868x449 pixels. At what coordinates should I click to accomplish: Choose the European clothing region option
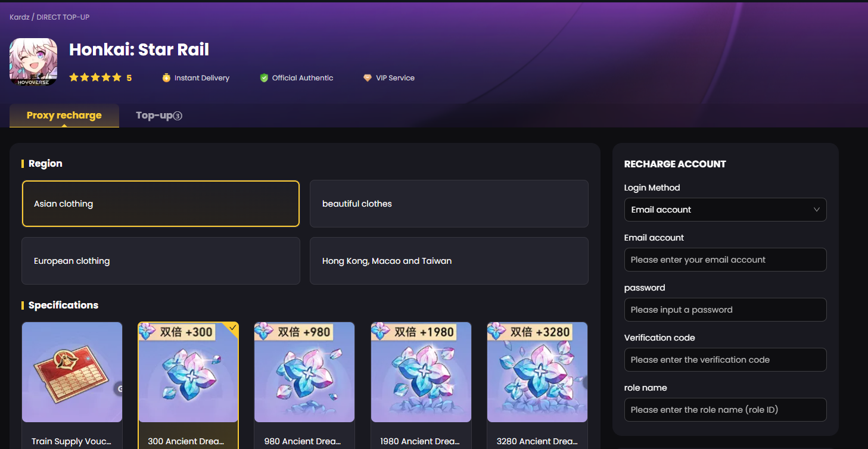pyautogui.click(x=160, y=261)
